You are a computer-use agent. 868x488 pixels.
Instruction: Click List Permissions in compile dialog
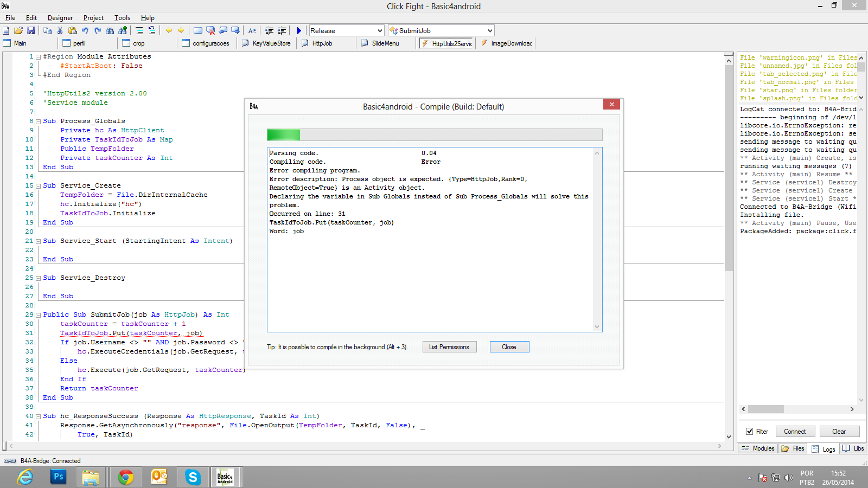pyautogui.click(x=449, y=347)
